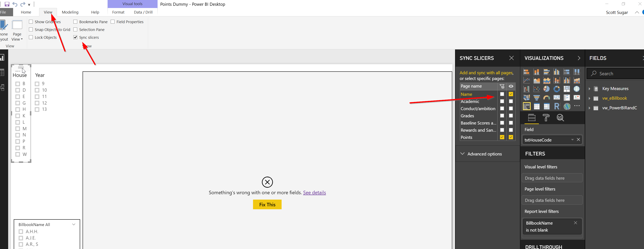Screen dimensions: 644x249
Task: Select the KPI visualization icon
Action: [577, 98]
